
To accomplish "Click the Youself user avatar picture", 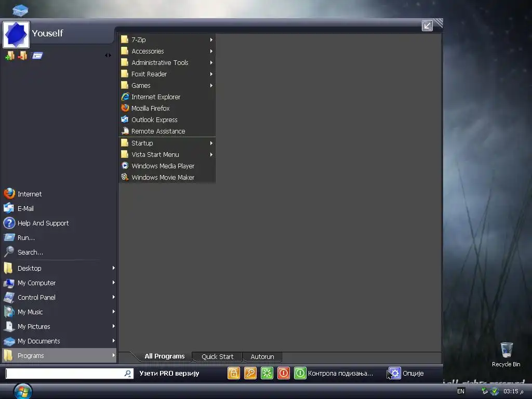I will pyautogui.click(x=16, y=34).
